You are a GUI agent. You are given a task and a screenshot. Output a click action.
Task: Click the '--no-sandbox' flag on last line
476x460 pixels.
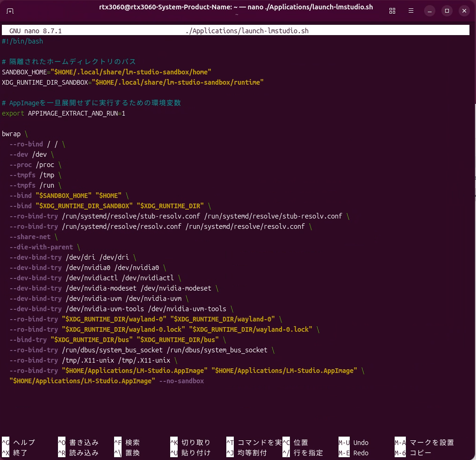click(181, 381)
